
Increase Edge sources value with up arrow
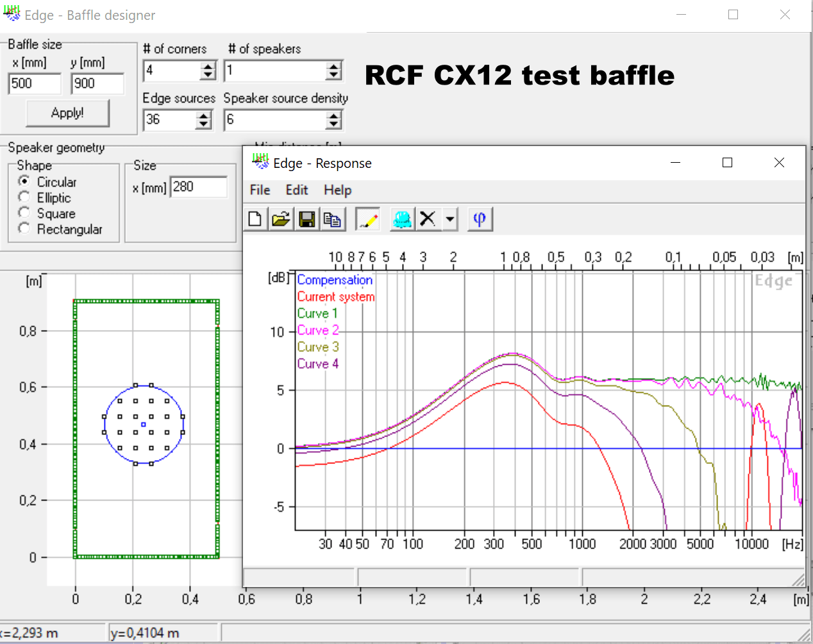tap(204, 115)
